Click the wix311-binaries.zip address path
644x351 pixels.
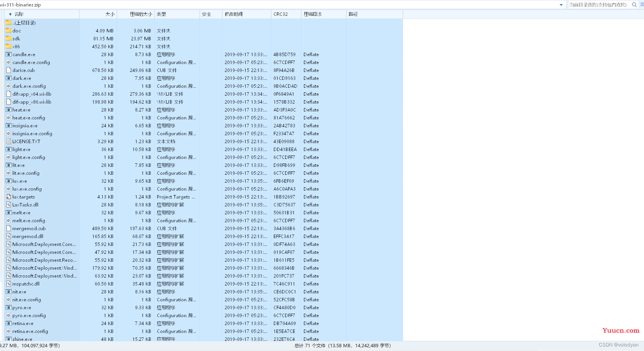pyautogui.click(x=20, y=5)
